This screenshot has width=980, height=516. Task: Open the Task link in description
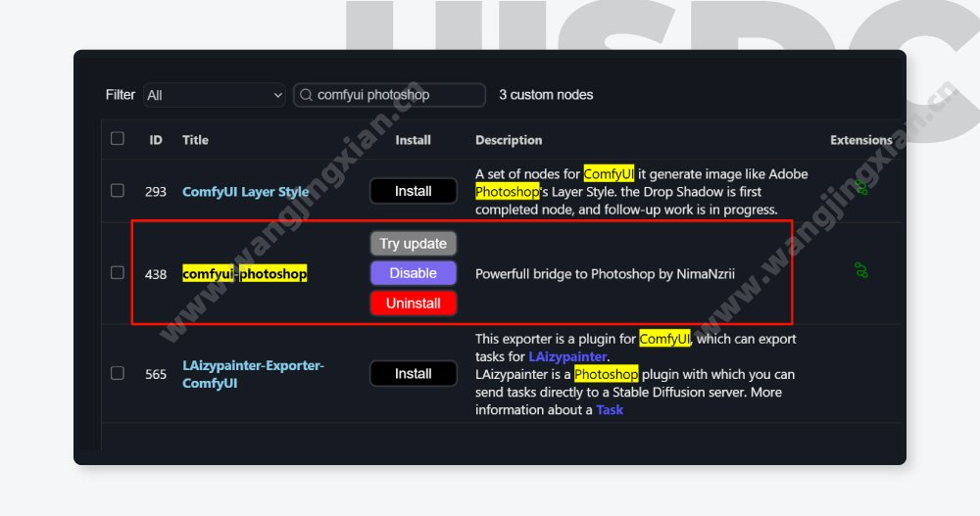[610, 410]
